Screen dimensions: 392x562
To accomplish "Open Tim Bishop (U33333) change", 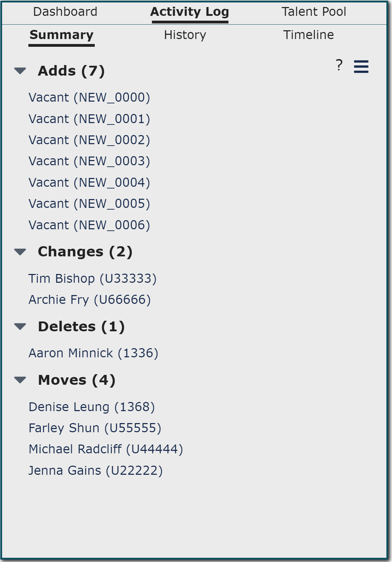I will [x=92, y=279].
